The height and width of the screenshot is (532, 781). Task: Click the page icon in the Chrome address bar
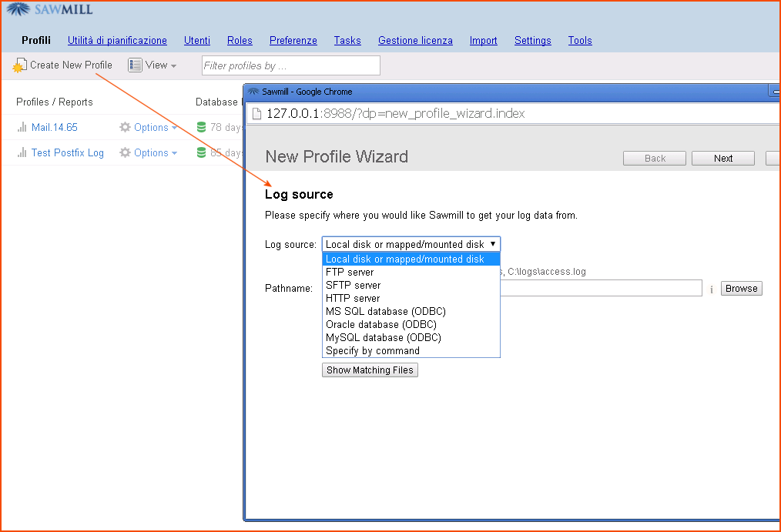point(257,114)
